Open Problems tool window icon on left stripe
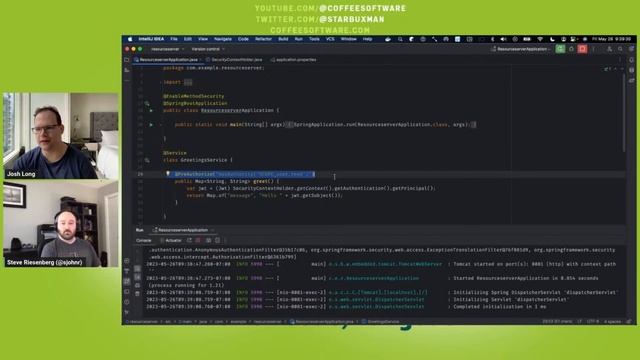640x360 pixels. (x=127, y=302)
